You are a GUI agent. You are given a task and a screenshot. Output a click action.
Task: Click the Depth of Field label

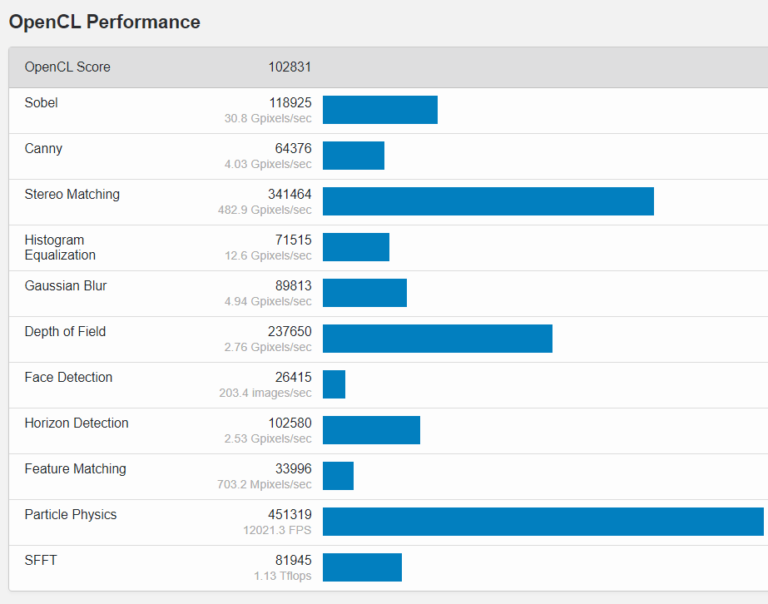point(65,331)
